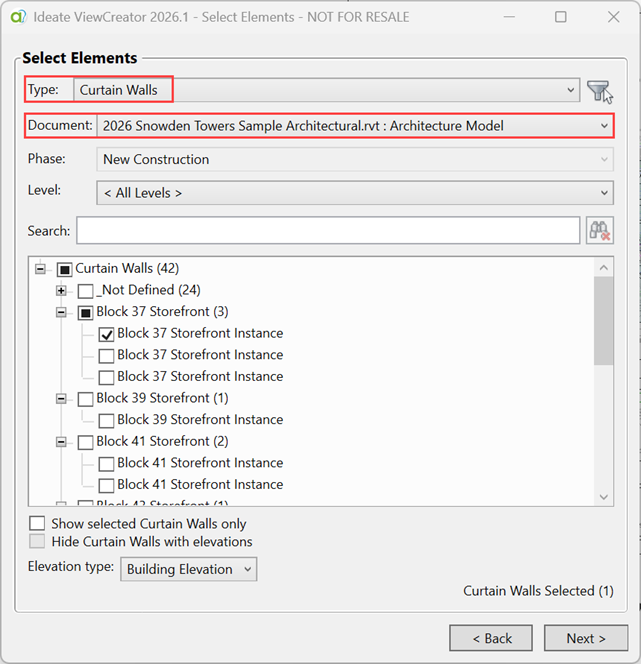641x664 pixels.
Task: Check the Block 39 Storefront Instance checkbox
Action: point(106,421)
